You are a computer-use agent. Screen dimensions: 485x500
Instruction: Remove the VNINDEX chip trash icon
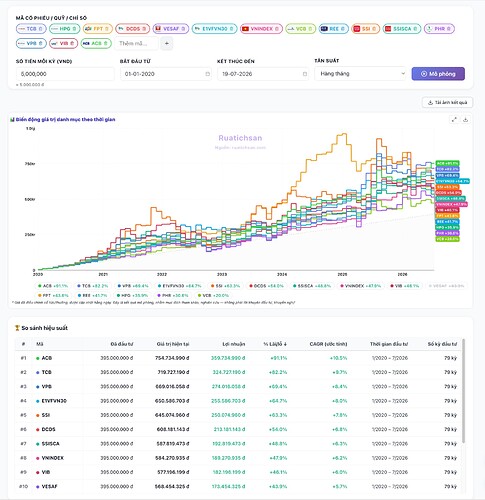[x=277, y=29]
